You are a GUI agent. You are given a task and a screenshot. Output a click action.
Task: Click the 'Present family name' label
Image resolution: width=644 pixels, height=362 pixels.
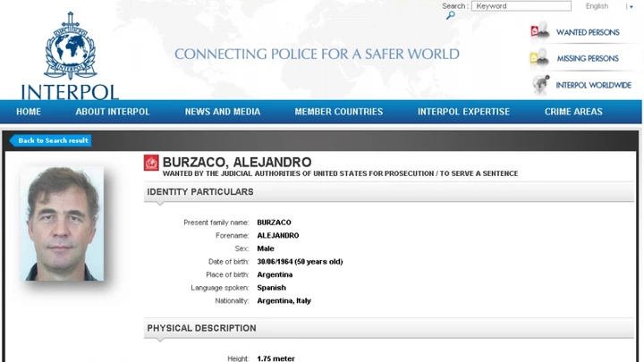[x=216, y=223]
